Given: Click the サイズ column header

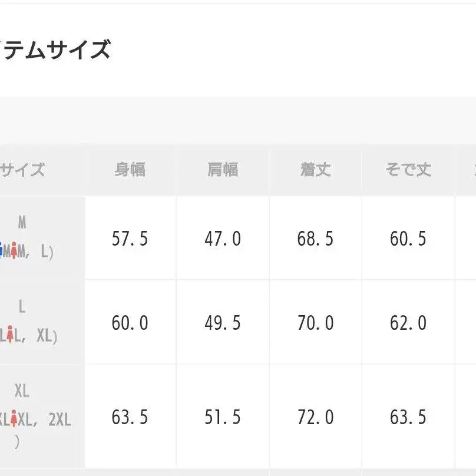Looking at the screenshot, I should 22,170.
